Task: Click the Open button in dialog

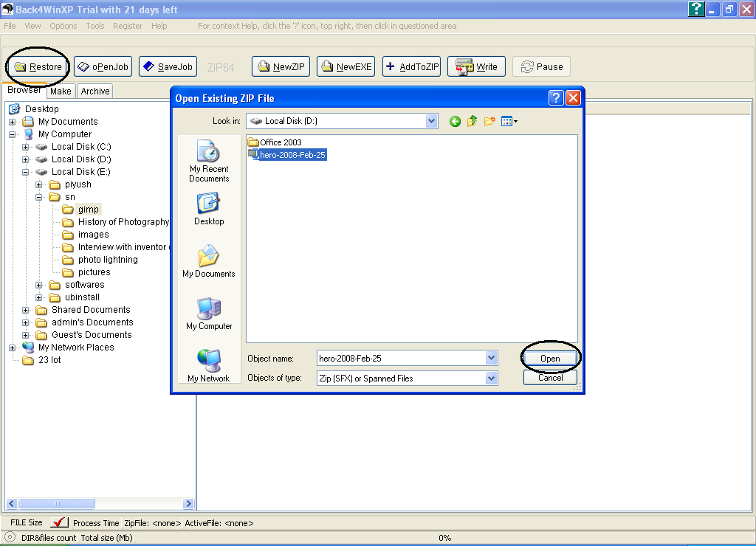Action: tap(550, 358)
